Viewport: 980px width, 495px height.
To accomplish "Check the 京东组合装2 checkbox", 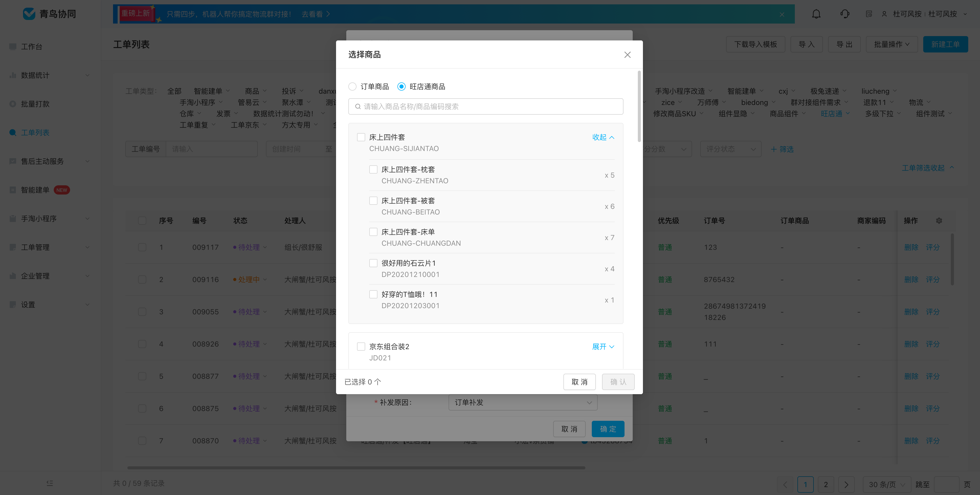I will (361, 347).
